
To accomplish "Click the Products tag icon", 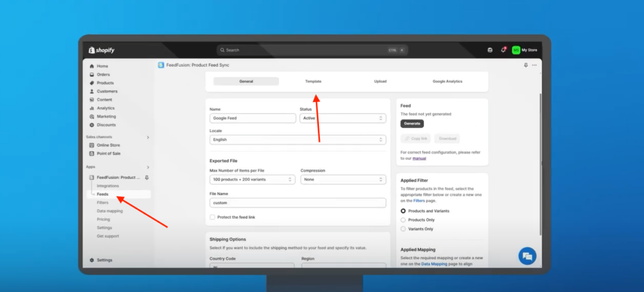I will (92, 83).
